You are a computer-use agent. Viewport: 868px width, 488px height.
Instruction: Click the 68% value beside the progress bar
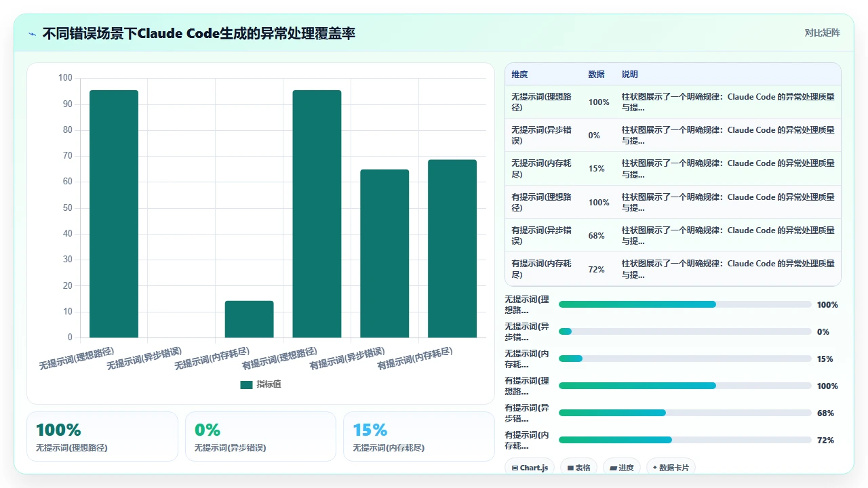[x=825, y=413]
